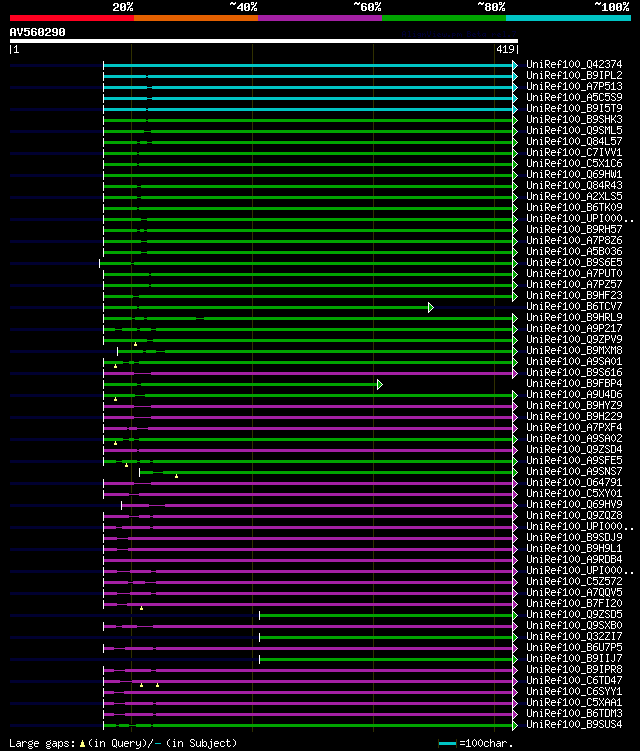Select the UniRef100_Q9ZPV9 label
Screen dimensions: 640x751
[574, 340]
